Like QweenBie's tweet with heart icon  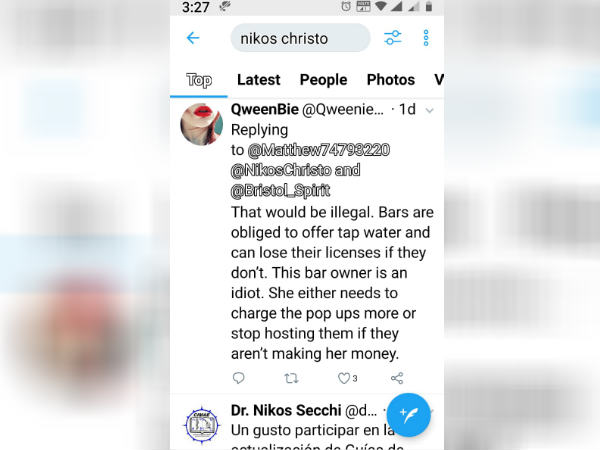(x=344, y=378)
